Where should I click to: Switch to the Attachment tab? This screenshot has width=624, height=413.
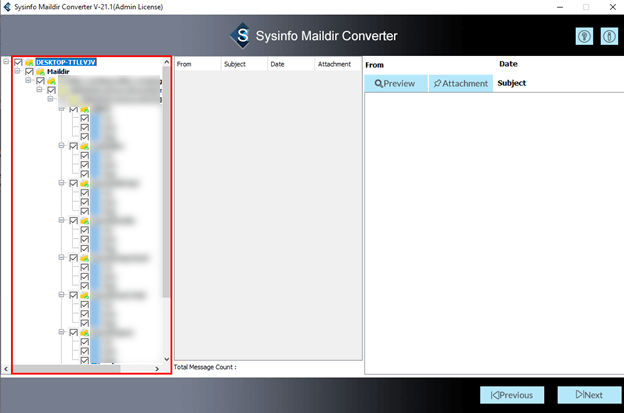[461, 84]
